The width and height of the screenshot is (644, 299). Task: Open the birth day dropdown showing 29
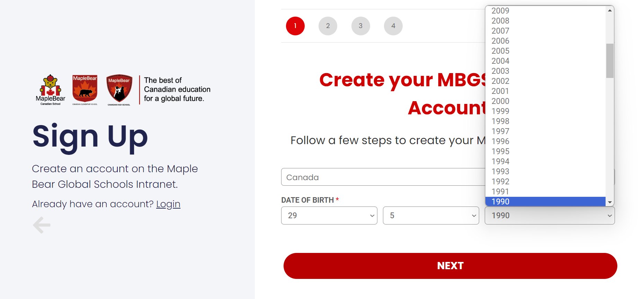[x=329, y=216]
